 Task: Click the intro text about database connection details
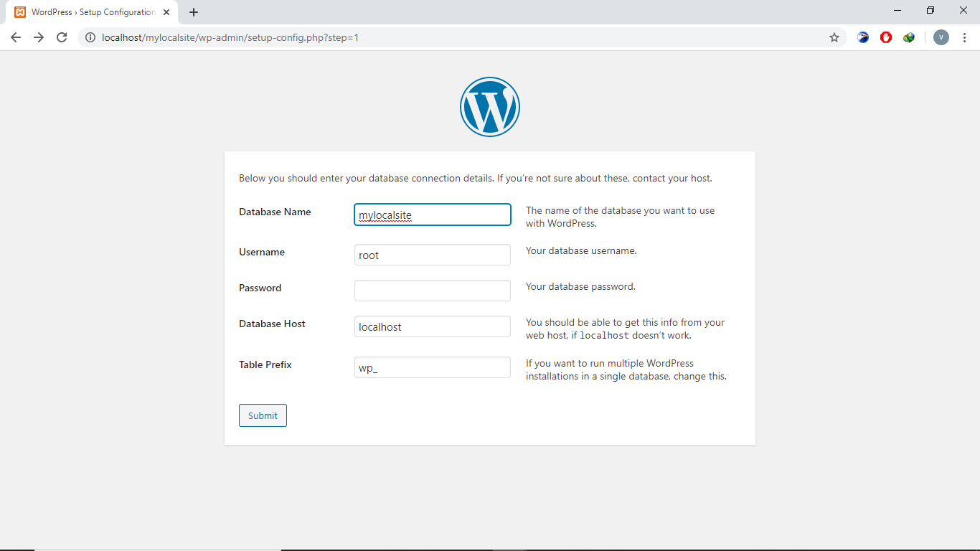click(476, 178)
